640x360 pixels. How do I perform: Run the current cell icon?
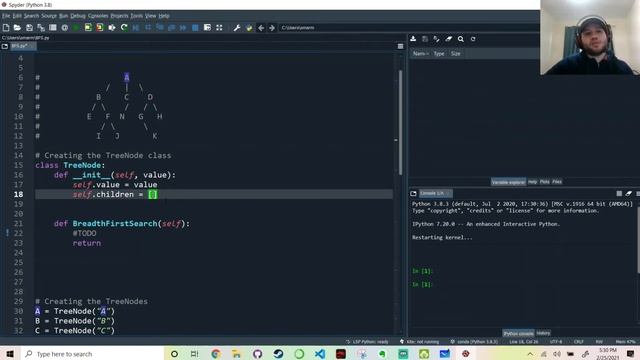88,28
